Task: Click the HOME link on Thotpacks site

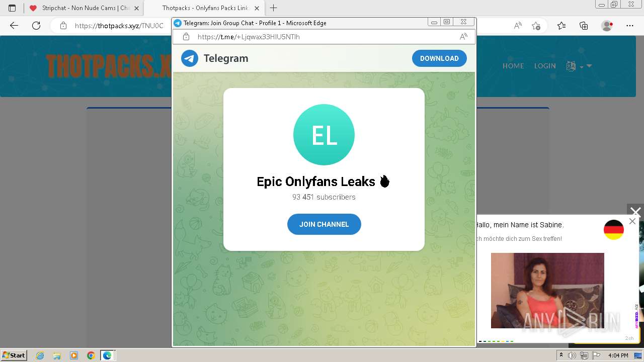Action: click(513, 66)
